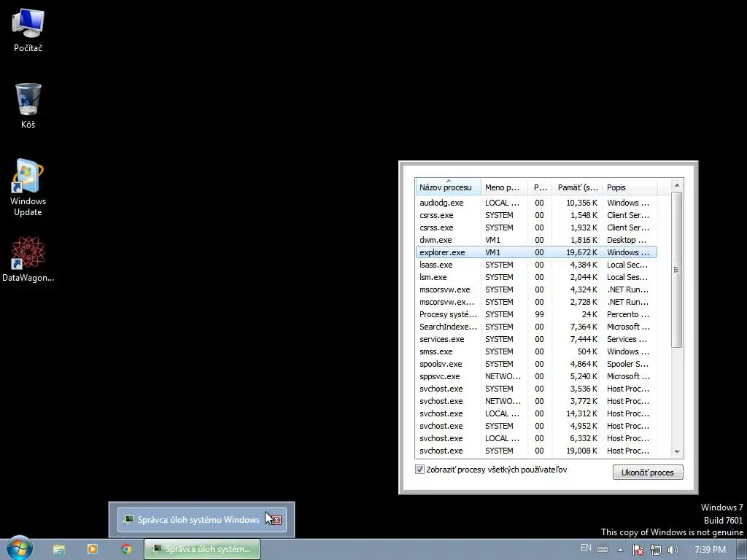Show hidden system tray icons
Screen dimensions: 747x560
pos(620,550)
